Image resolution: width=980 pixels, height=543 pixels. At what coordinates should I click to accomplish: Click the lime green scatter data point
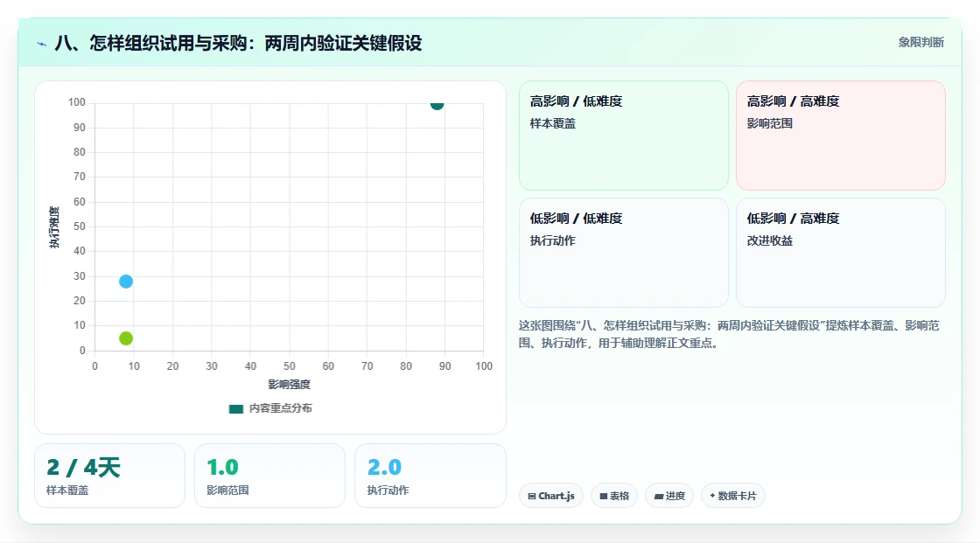pyautogui.click(x=126, y=338)
